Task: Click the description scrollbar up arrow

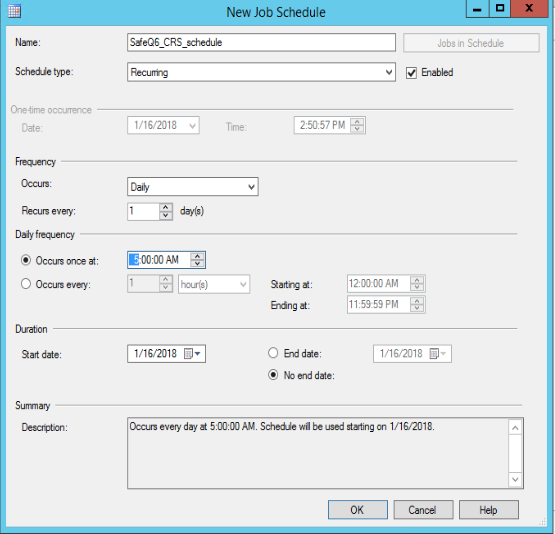Action: (x=515, y=428)
